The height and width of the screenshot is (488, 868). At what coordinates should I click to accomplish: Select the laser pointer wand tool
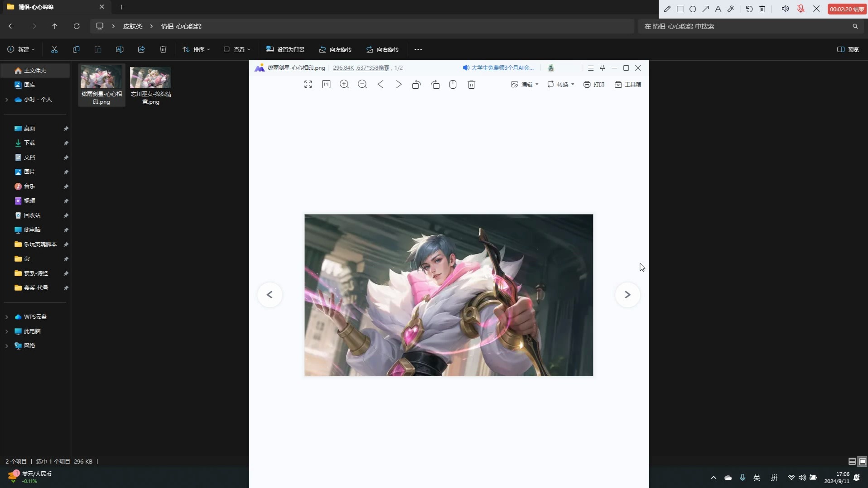coord(731,9)
